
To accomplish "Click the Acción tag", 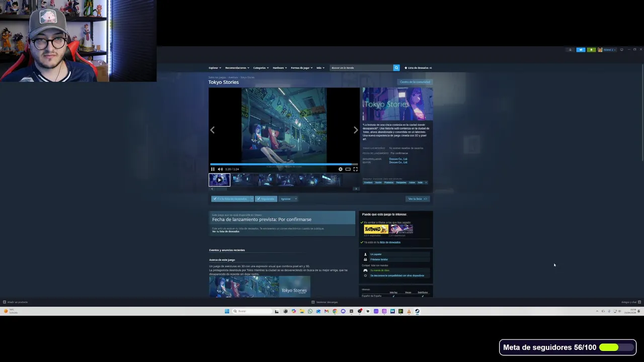I will coord(378,183).
